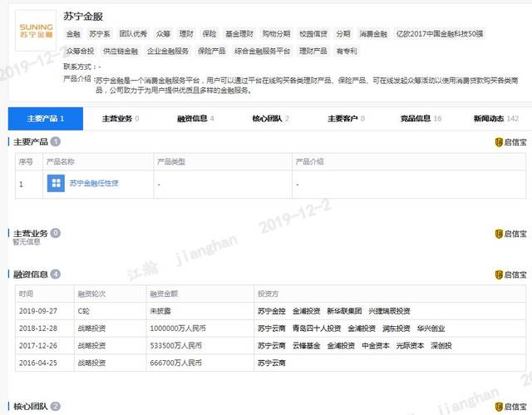Open the 新闻动态 tab
This screenshot has height=415, width=532.
pyautogui.click(x=495, y=118)
